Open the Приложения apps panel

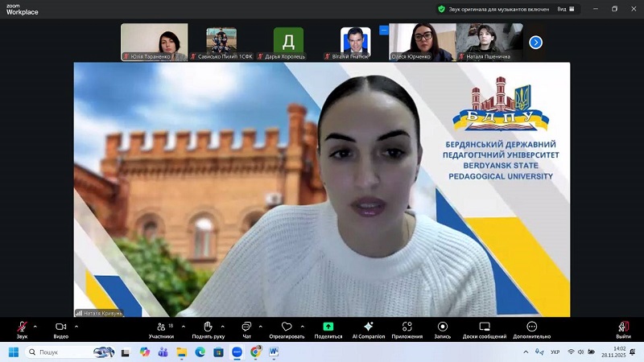[407, 328]
